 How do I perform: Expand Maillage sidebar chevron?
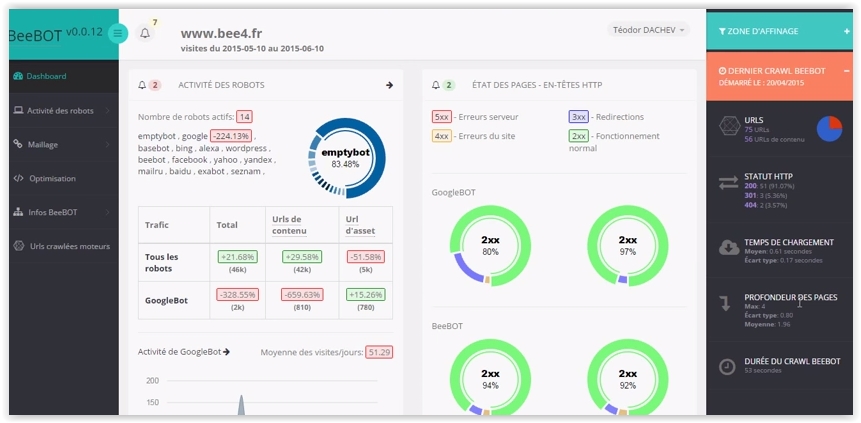point(107,144)
